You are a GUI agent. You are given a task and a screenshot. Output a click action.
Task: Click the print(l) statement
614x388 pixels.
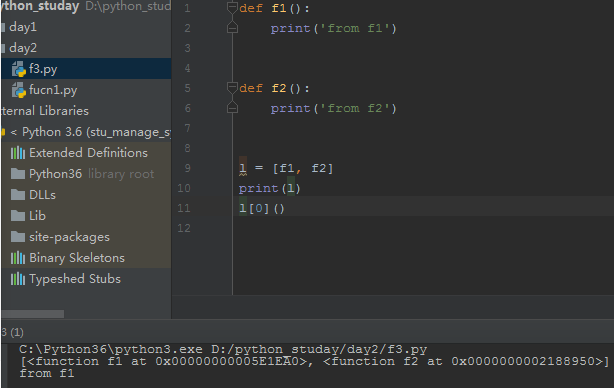pyautogui.click(x=269, y=189)
